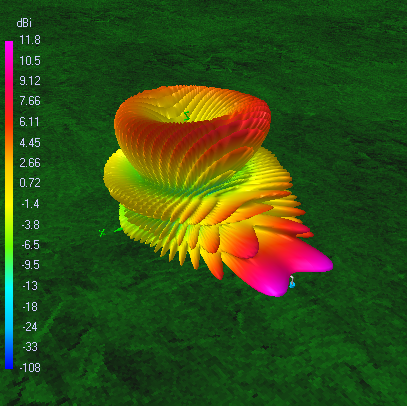The height and width of the screenshot is (406, 407).
Task: Select the 11.8 maximum gain label
Action: [x=30, y=40]
